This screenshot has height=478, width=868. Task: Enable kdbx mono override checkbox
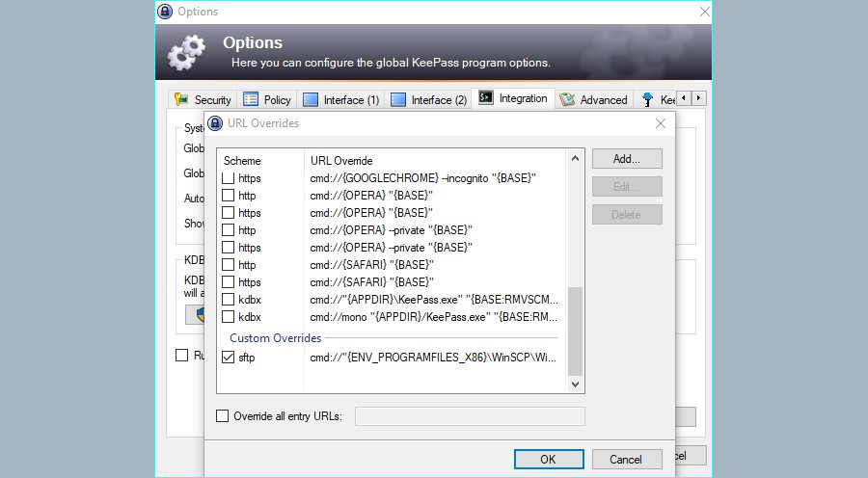[x=228, y=317]
